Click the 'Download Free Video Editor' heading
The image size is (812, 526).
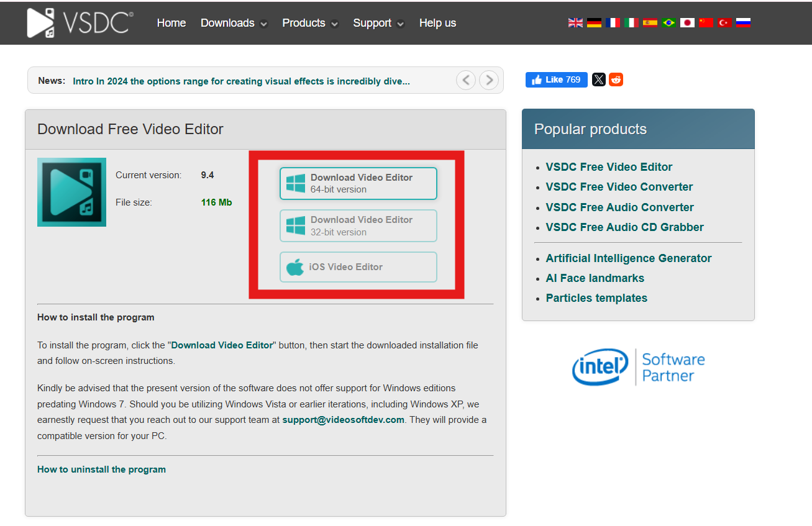[x=130, y=129]
